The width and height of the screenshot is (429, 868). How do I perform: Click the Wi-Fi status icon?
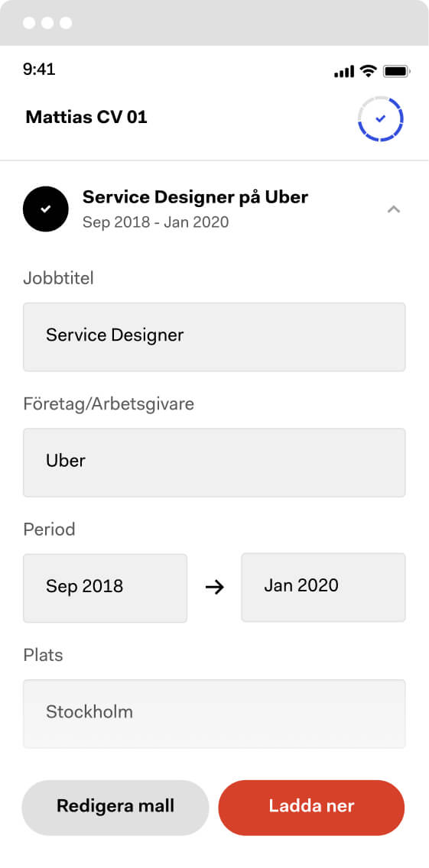click(368, 71)
